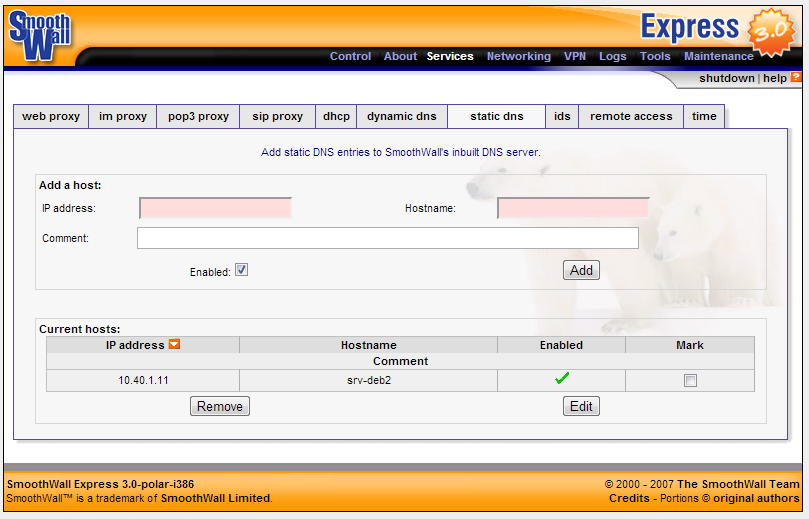Check the Mark box for srv-deb2
Screen dimensions: 809x519
coord(690,381)
